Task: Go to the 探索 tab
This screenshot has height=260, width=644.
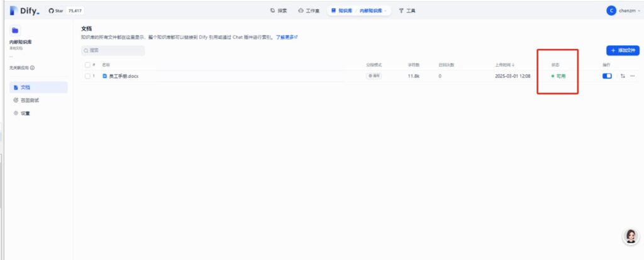Action: tap(279, 11)
